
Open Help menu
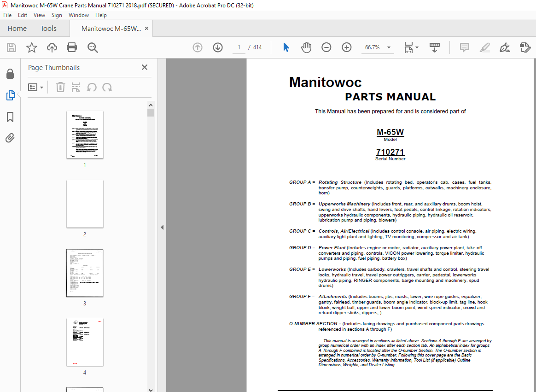(x=101, y=15)
